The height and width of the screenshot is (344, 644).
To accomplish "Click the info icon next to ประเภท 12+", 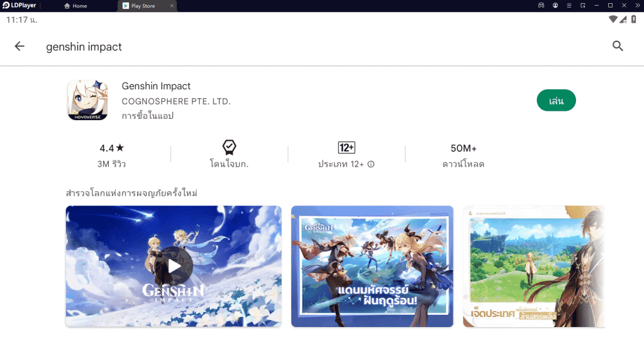I will tap(371, 164).
